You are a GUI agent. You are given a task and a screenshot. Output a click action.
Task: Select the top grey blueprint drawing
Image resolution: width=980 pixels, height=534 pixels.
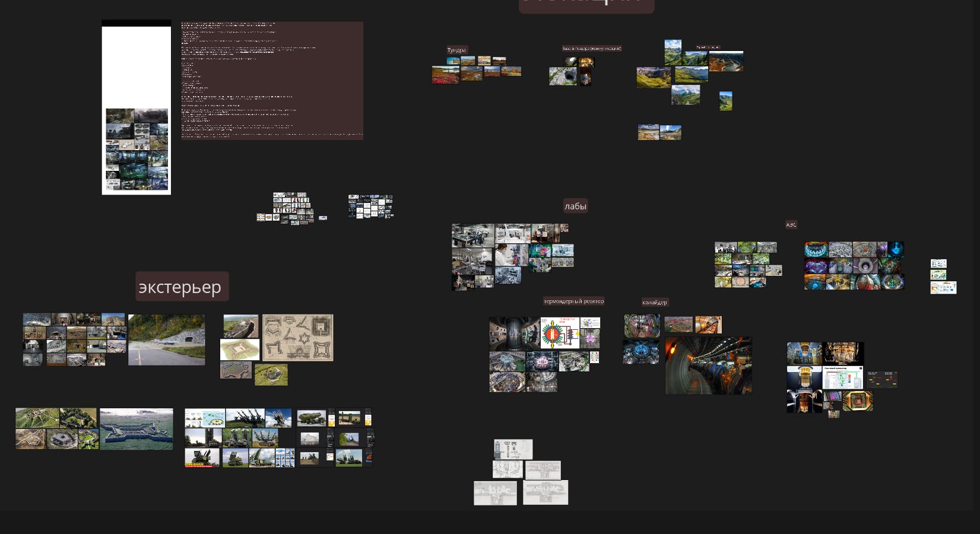(513, 449)
